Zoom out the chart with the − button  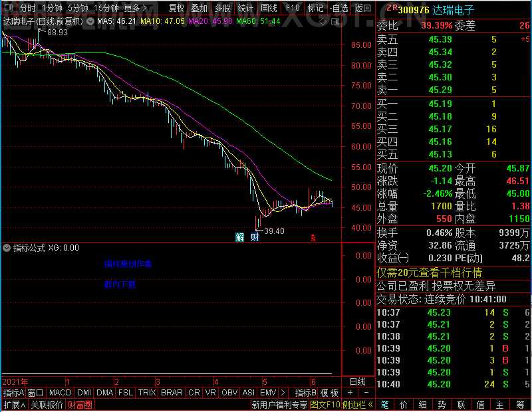click(366, 393)
